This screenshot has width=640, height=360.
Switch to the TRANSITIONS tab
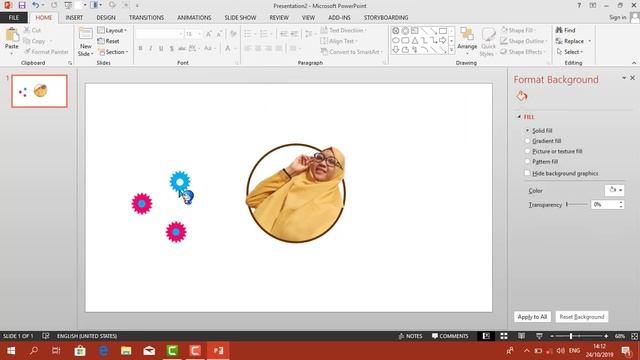146,18
